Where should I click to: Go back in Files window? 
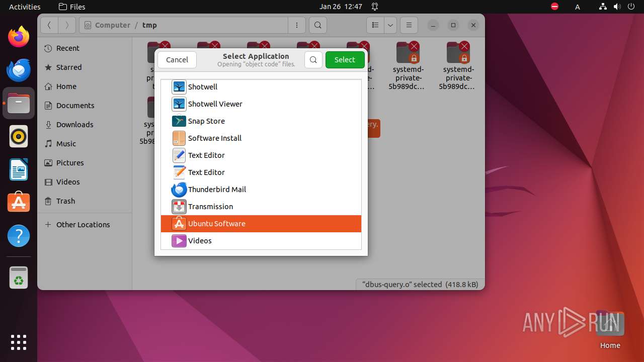tap(49, 25)
